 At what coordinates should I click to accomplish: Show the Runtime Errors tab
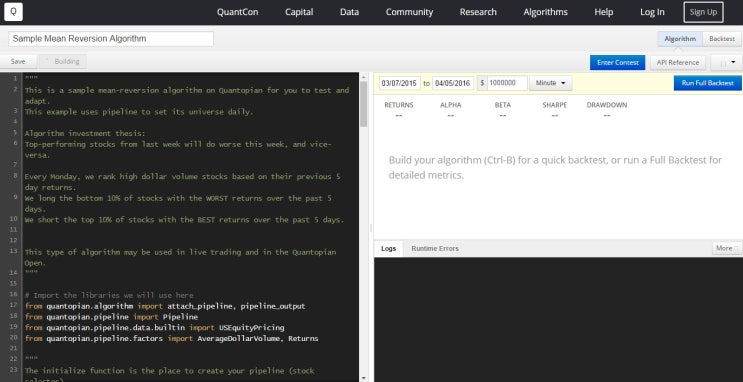coord(435,248)
